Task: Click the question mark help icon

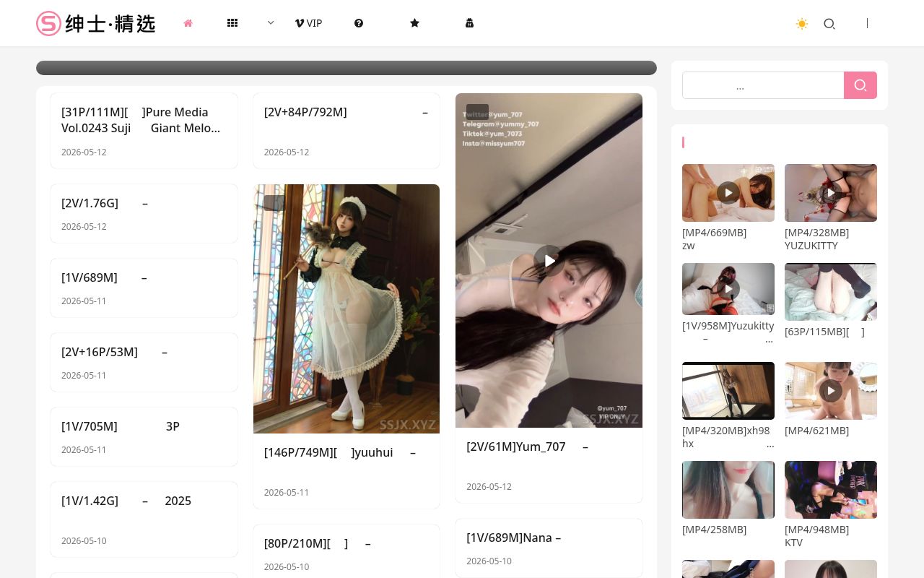Action: tap(359, 23)
